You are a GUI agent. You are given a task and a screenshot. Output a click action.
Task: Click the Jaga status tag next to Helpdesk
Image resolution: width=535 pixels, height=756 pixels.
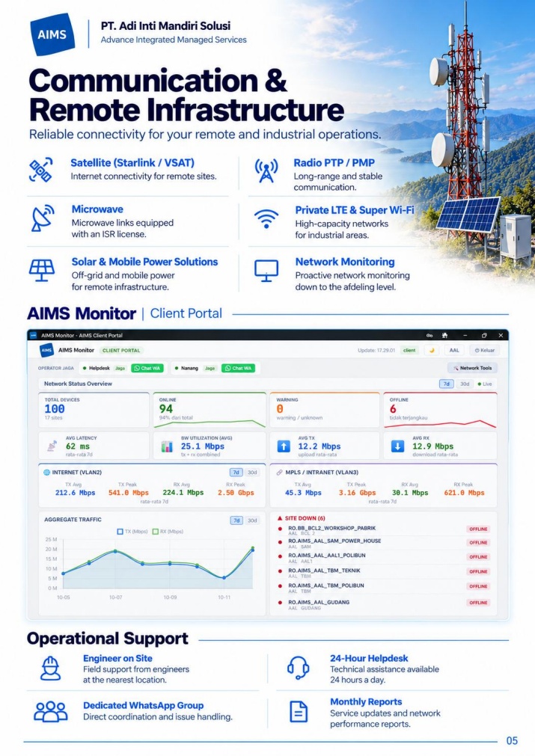pyautogui.click(x=120, y=368)
